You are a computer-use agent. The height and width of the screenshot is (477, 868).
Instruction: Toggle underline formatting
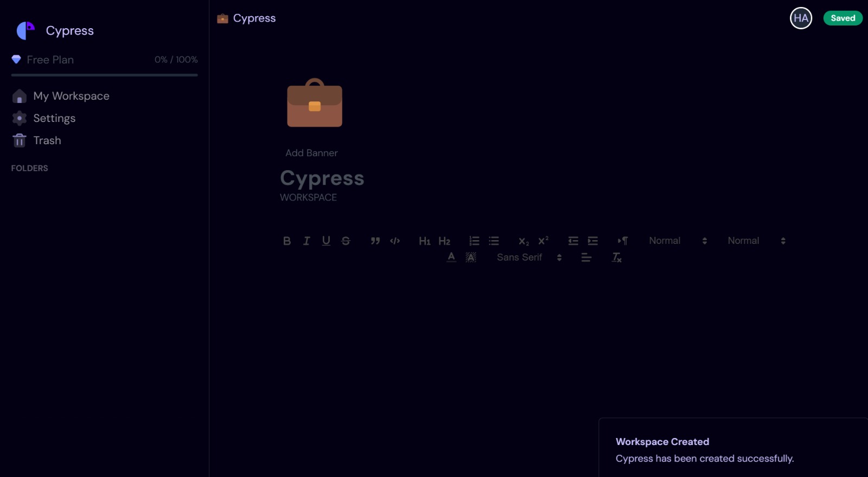(x=326, y=241)
